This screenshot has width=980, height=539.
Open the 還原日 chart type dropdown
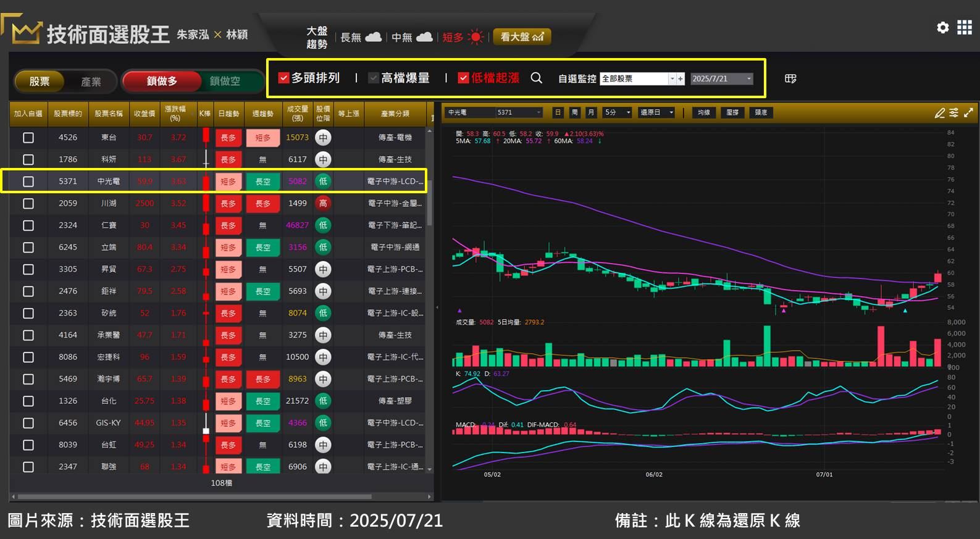click(656, 112)
